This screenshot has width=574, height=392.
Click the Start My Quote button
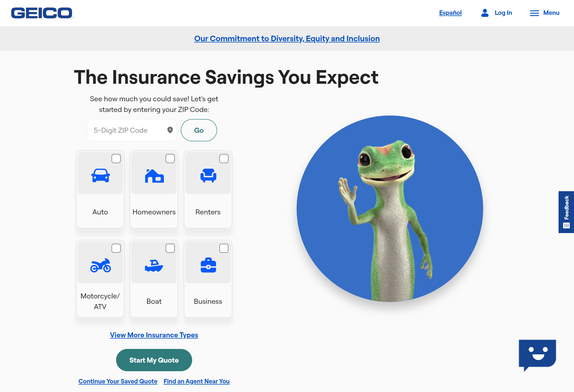tap(154, 360)
